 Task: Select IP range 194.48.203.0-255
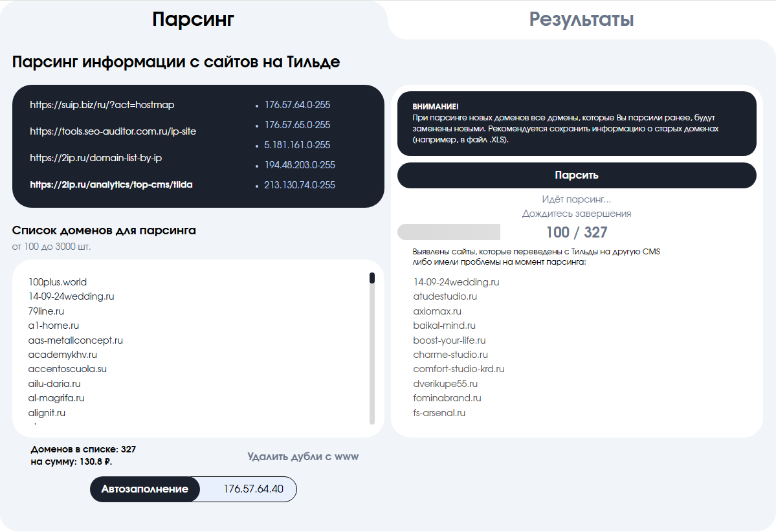(300, 165)
